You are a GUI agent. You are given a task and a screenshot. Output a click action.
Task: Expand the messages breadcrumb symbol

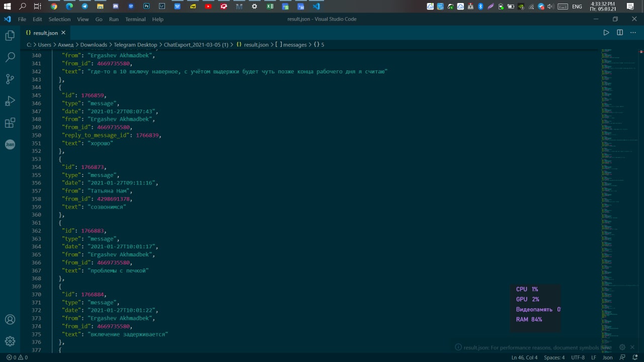[x=291, y=45]
